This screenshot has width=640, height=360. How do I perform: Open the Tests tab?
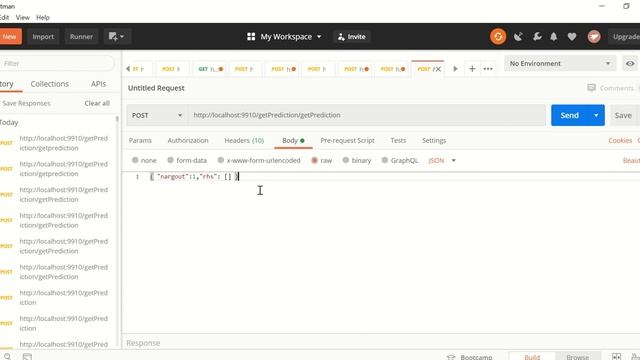[398, 140]
